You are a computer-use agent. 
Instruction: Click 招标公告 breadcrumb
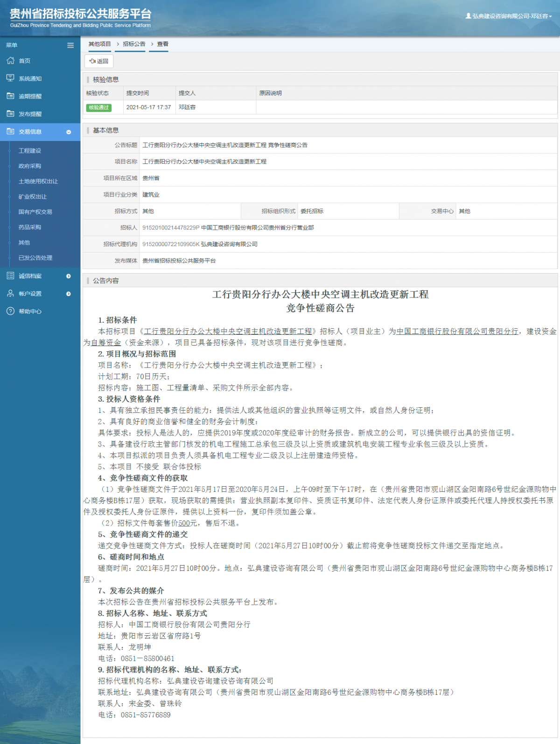point(134,44)
